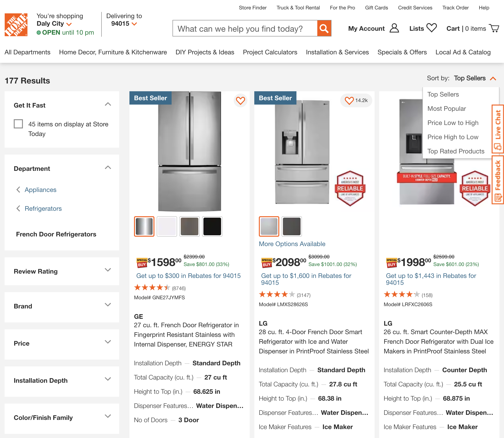Check '45 items on display at Store Today'

point(18,124)
